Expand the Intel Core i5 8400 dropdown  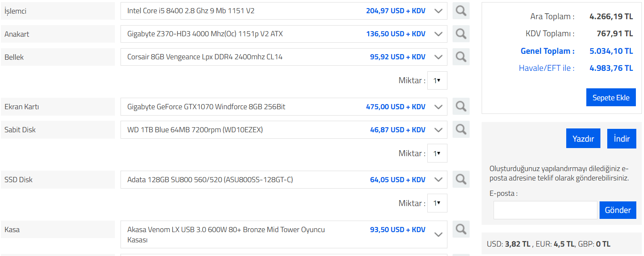[438, 11]
